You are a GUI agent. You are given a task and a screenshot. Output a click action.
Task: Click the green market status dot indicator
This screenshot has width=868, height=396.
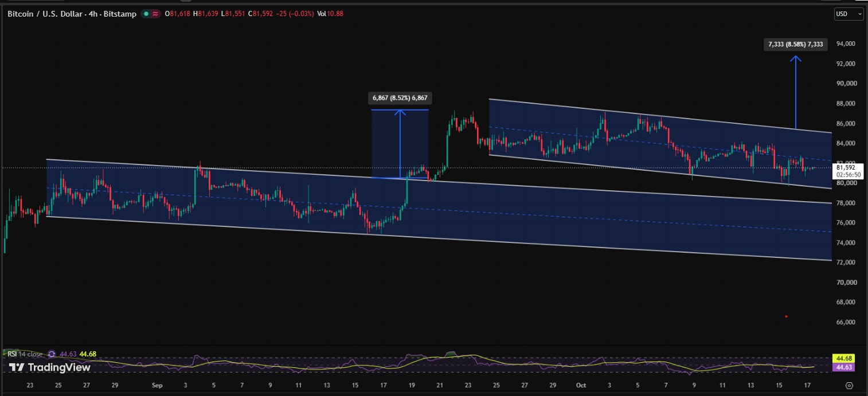point(147,14)
